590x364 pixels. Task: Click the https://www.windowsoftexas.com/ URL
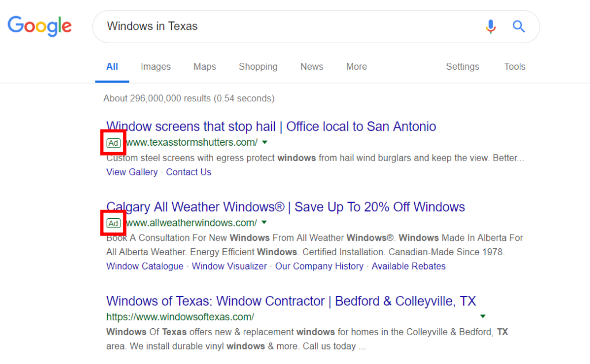pyautogui.click(x=180, y=317)
